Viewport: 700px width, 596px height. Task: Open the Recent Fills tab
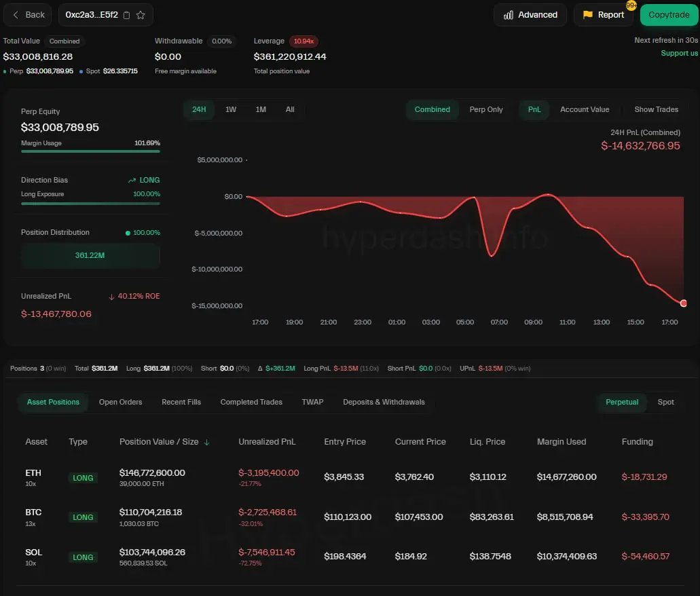click(x=181, y=402)
